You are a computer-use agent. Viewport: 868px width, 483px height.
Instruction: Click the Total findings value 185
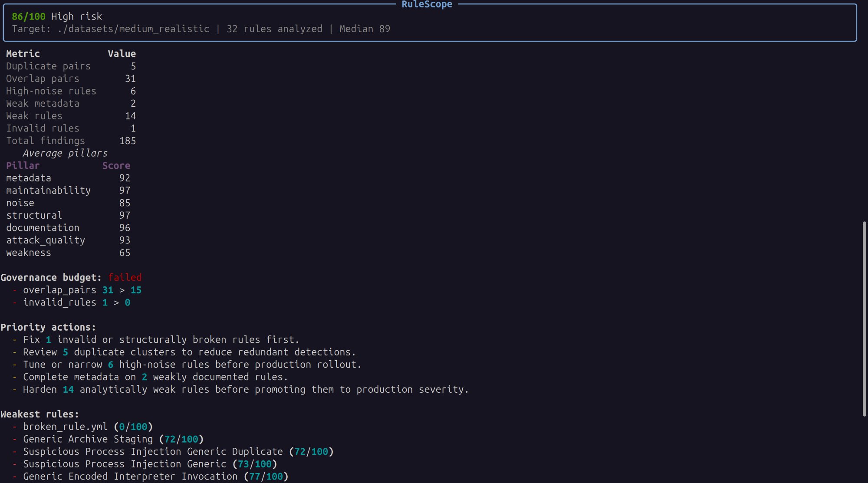point(127,141)
